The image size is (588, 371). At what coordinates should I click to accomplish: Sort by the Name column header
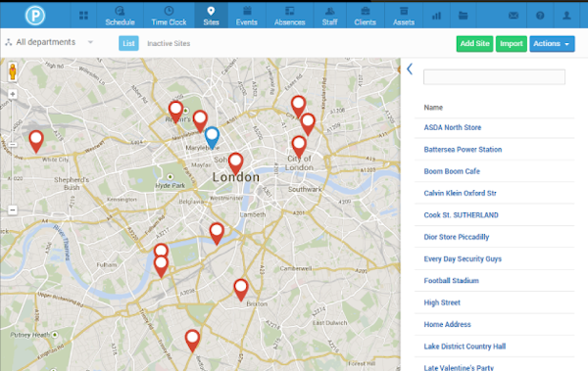(433, 108)
